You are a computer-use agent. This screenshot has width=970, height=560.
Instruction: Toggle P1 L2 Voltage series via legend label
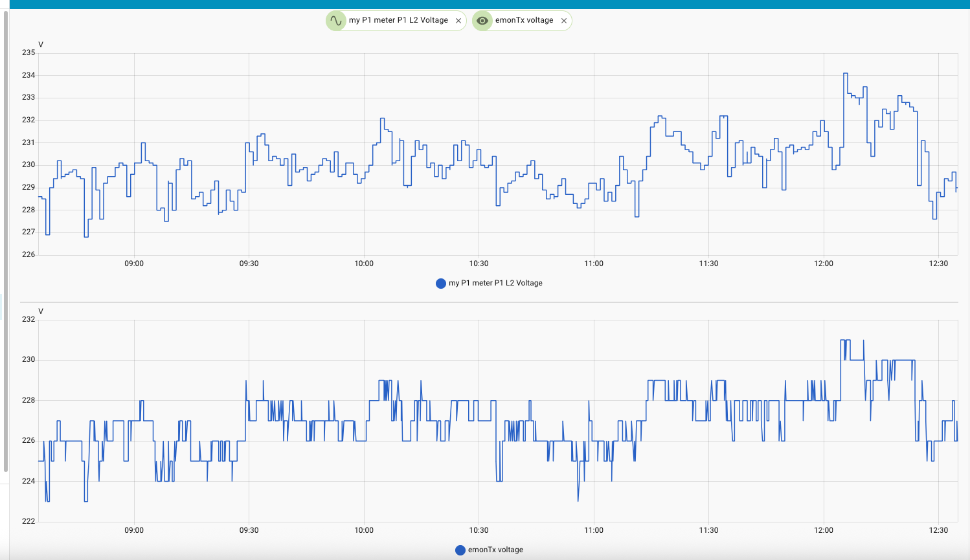tap(495, 284)
